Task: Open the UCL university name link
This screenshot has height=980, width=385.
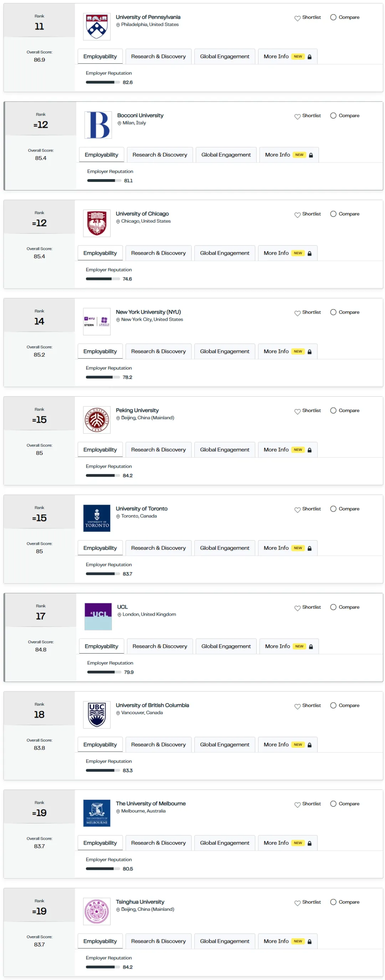Action: (x=122, y=607)
